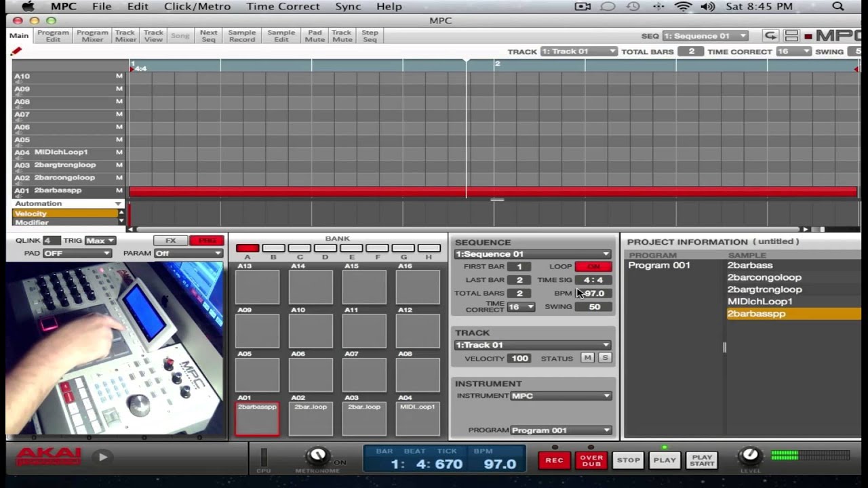Toggle the FX button
The height and width of the screenshot is (488, 868).
170,241
